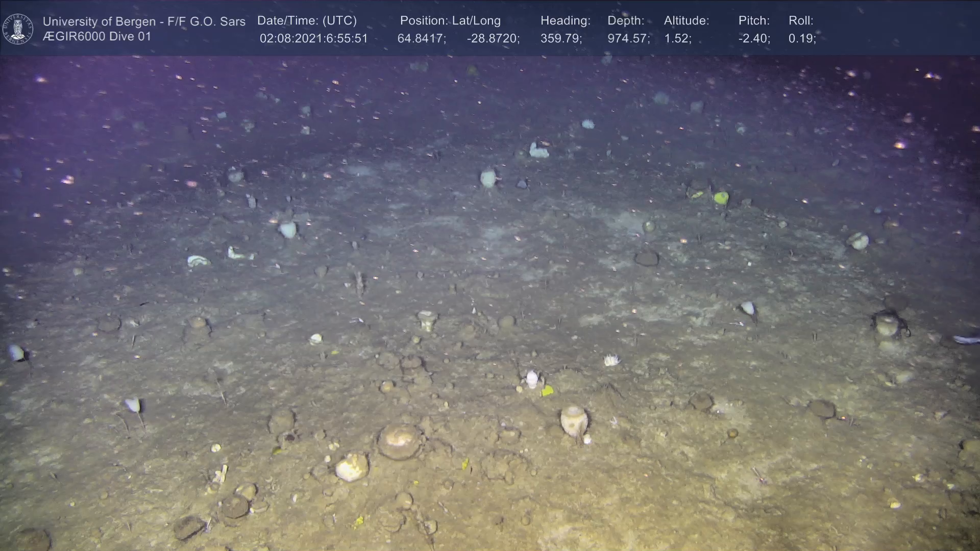This screenshot has height=551, width=980.
Task: Click the Position Lat/Long header
Action: (x=450, y=20)
